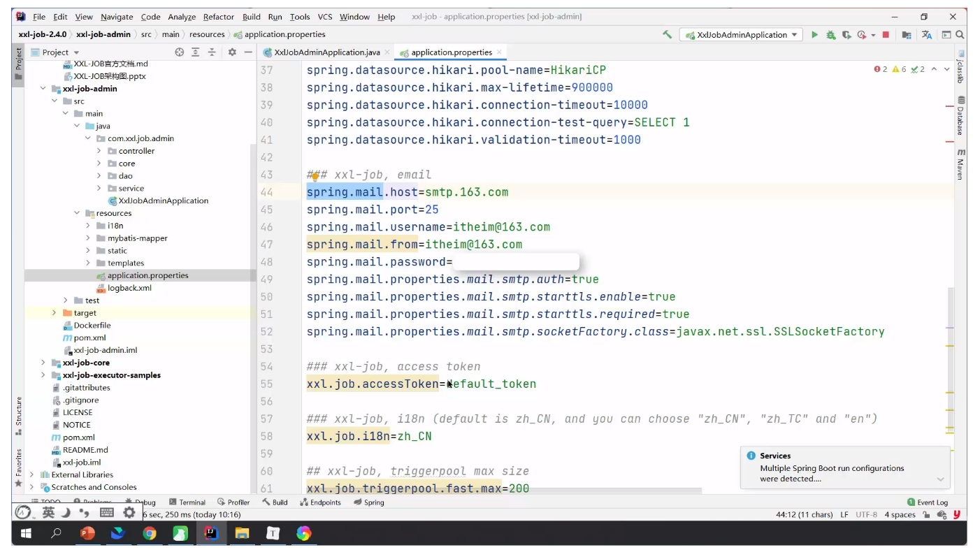
Task: Open Project panel gear options
Action: [232, 52]
